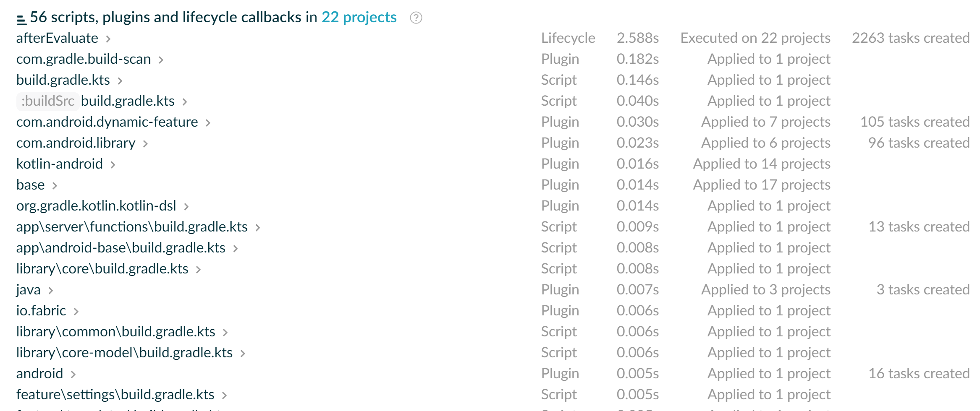Open the root build.gradle.kts script entry

click(63, 80)
